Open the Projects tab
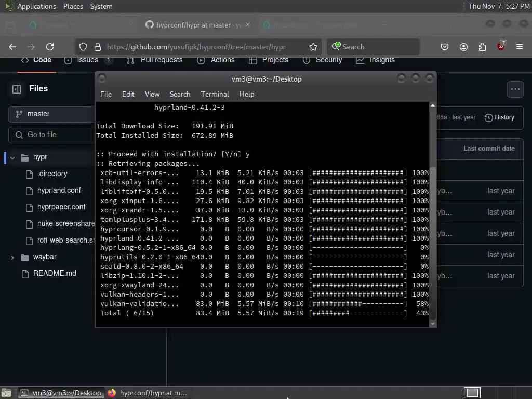The image size is (532, 399). click(269, 60)
